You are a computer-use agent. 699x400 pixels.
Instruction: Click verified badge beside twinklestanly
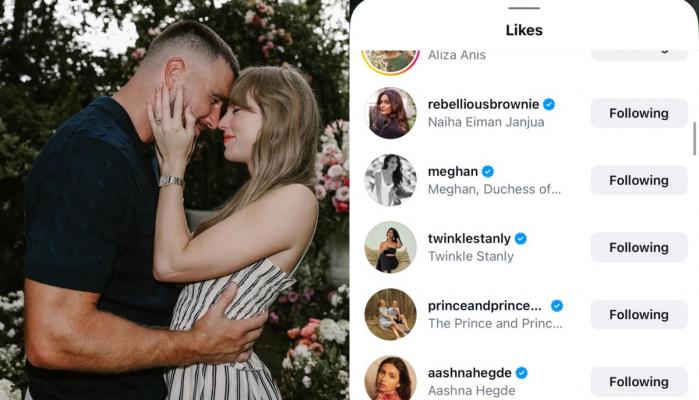(520, 239)
